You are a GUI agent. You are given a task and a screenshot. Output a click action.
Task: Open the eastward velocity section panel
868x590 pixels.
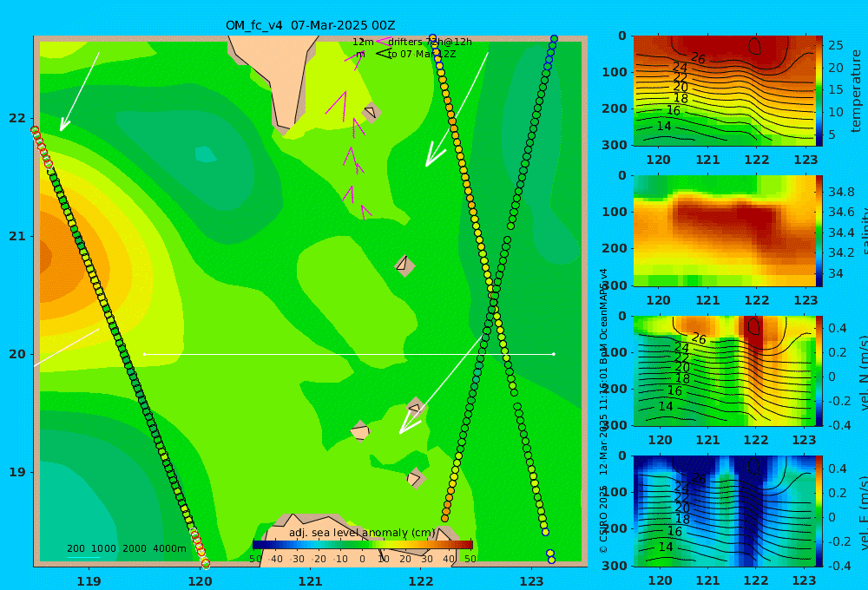(x=725, y=511)
